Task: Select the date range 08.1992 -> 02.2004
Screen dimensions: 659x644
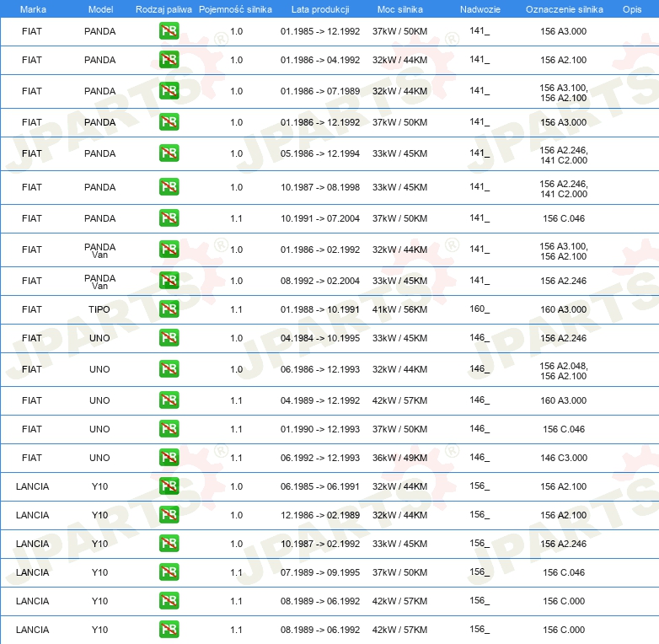Action: tap(320, 281)
